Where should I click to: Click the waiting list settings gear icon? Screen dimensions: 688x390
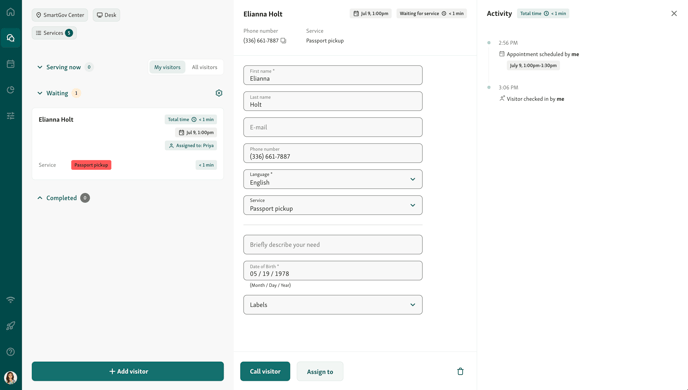pyautogui.click(x=219, y=93)
